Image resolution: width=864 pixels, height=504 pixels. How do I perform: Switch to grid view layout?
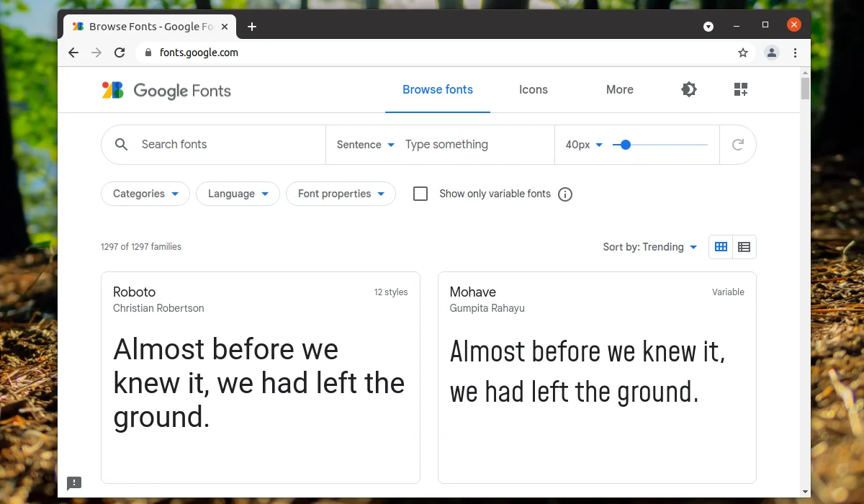(721, 247)
